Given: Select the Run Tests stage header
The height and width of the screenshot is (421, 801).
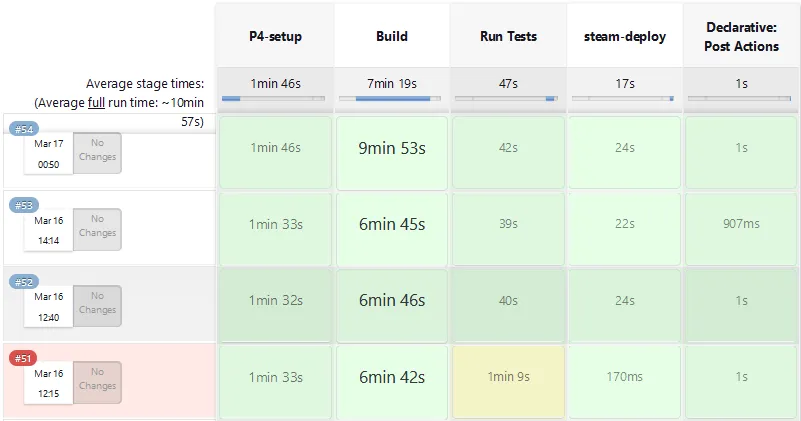Looking at the screenshot, I should pyautogui.click(x=508, y=37).
